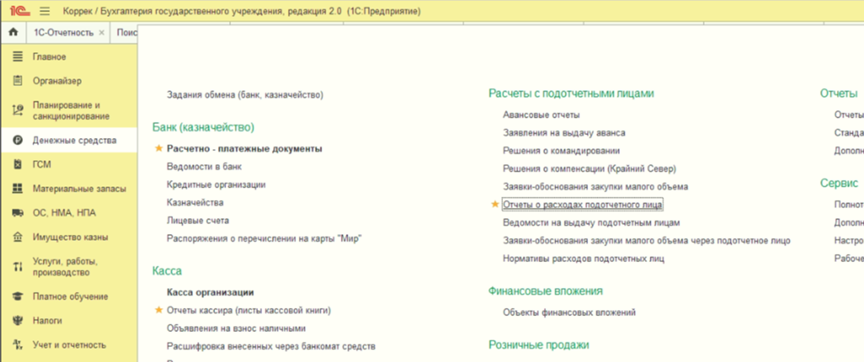The width and height of the screenshot is (864, 362).
Task: Click the Материальные запасы boxes icon
Action: point(18,188)
